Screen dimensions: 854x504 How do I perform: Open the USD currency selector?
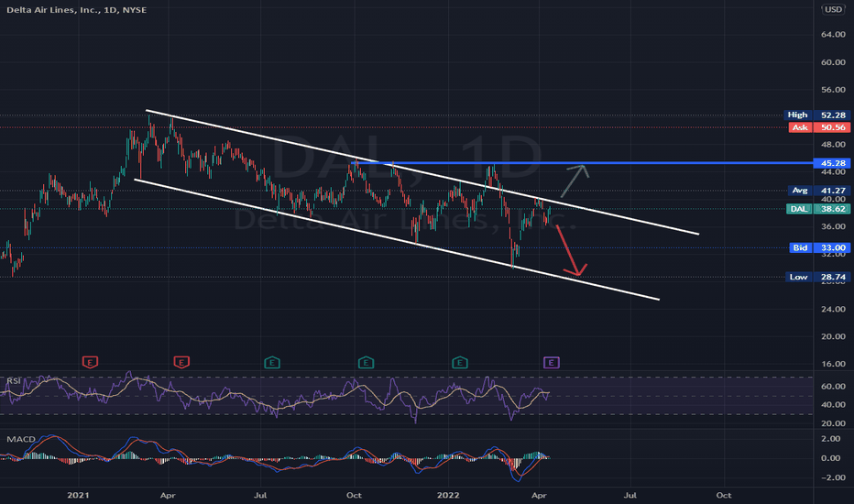833,9
